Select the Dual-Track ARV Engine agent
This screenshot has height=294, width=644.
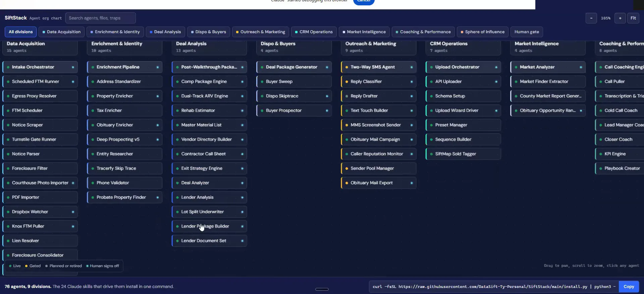pos(210,96)
